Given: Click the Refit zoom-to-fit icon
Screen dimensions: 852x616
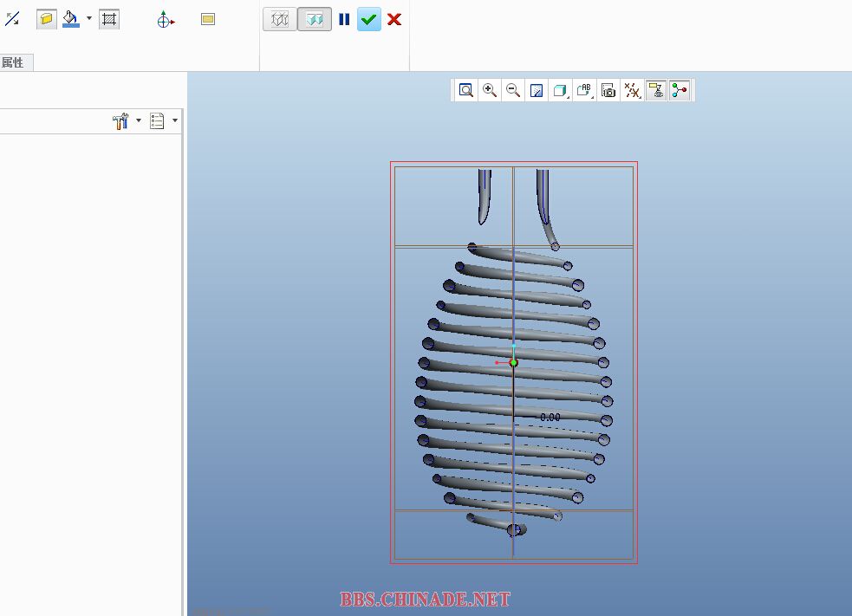Looking at the screenshot, I should [466, 90].
